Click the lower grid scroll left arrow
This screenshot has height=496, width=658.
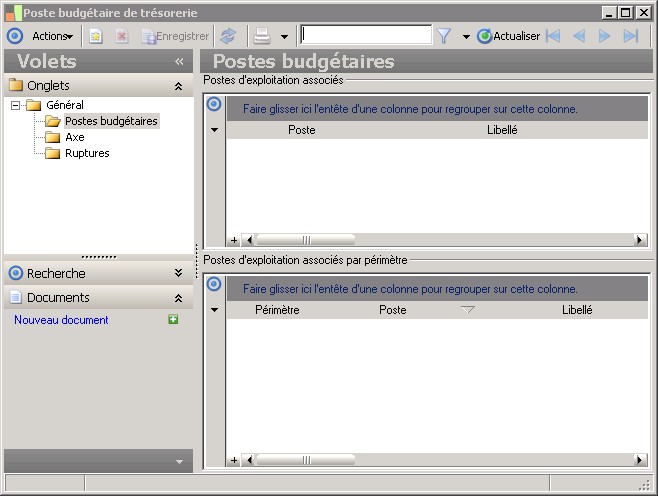(250, 460)
